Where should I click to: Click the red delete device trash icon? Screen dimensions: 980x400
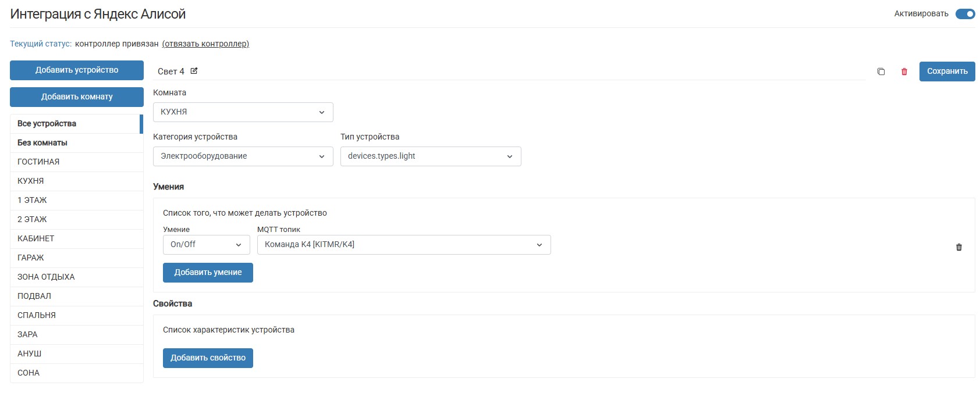pyautogui.click(x=904, y=72)
